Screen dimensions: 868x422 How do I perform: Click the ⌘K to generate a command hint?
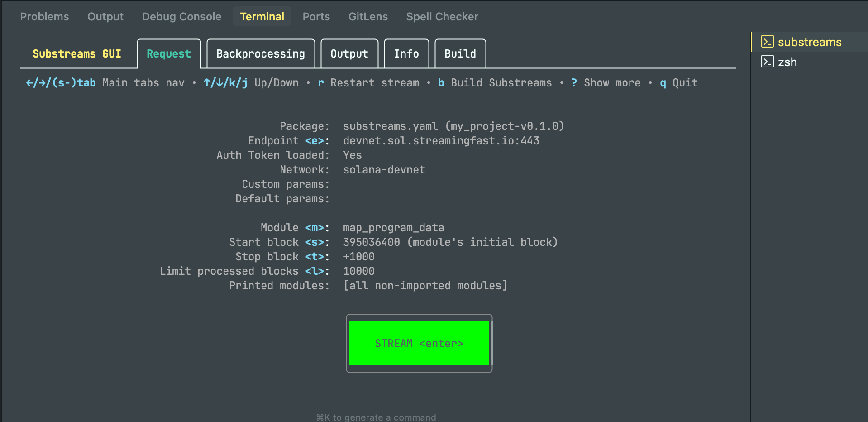click(x=376, y=417)
